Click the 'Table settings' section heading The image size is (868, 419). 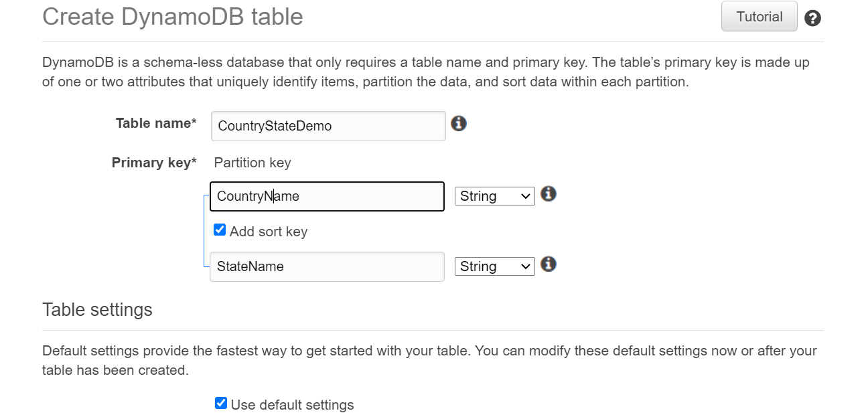[x=97, y=310]
